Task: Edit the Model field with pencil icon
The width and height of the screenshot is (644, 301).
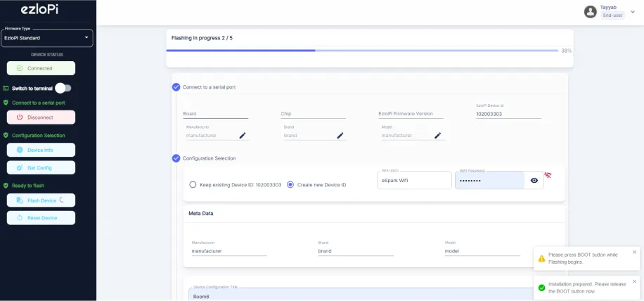Action: coord(438,136)
